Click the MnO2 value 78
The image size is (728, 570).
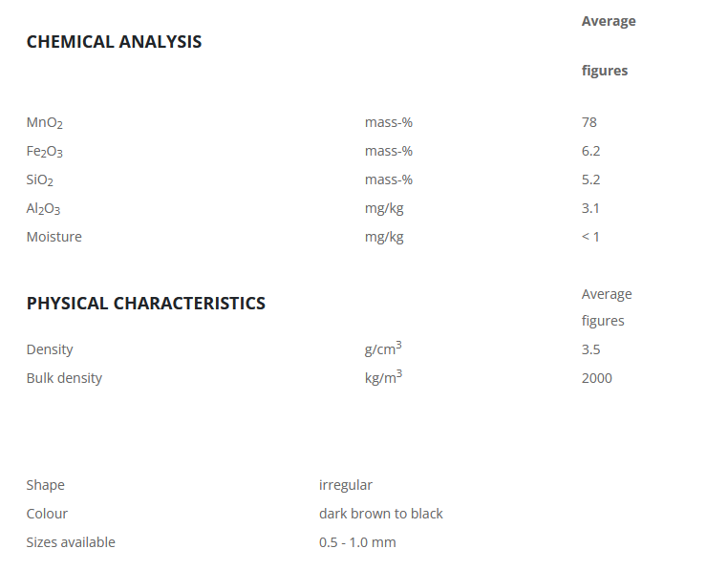(x=589, y=122)
